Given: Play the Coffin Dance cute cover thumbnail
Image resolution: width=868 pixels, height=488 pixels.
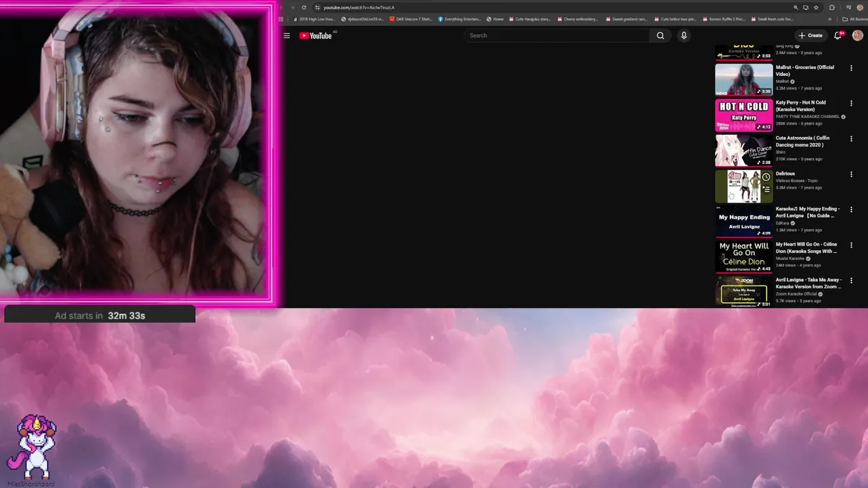Looking at the screenshot, I should 744,150.
